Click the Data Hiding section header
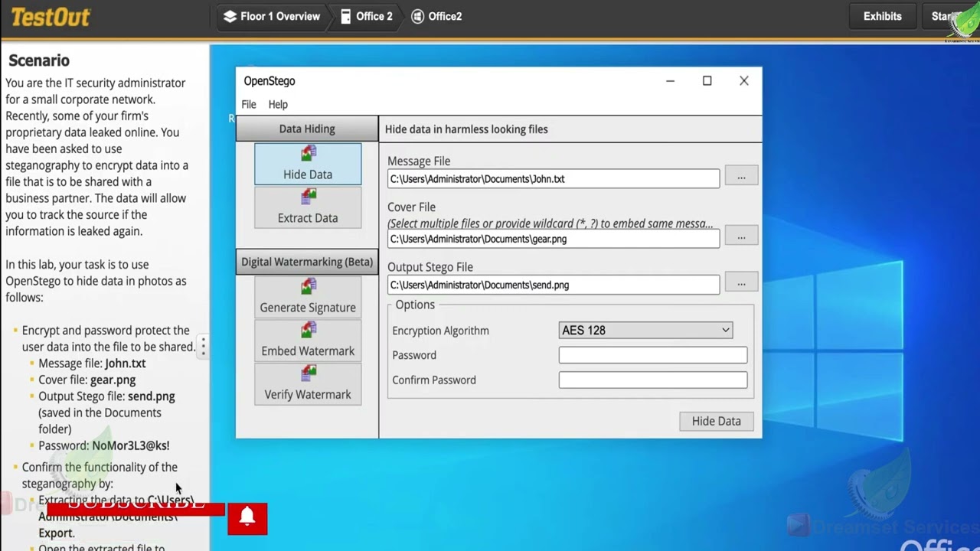Image resolution: width=980 pixels, height=551 pixels. click(x=307, y=129)
